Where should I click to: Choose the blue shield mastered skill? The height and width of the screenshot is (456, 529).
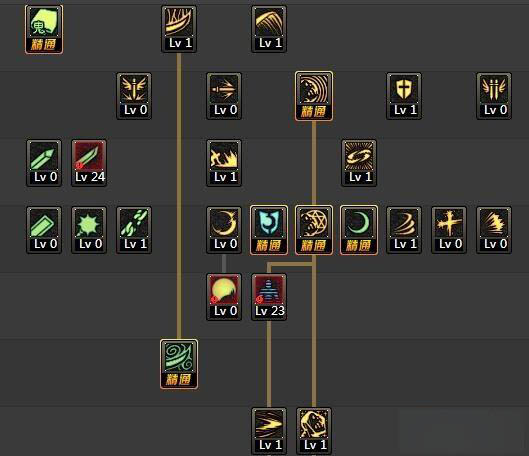pyautogui.click(x=269, y=230)
